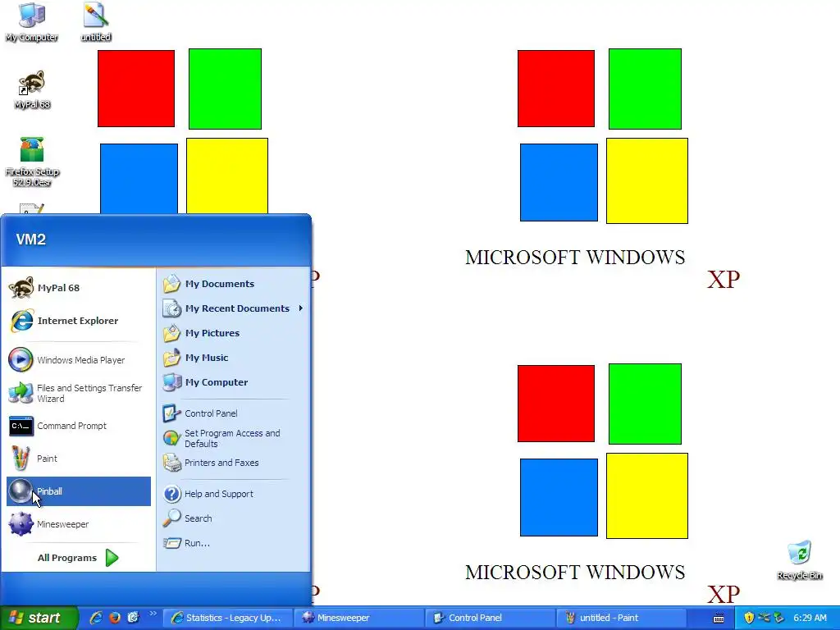Expand the My Recent Documents submenu
Viewport: 840px width, 630px height.
(x=233, y=308)
